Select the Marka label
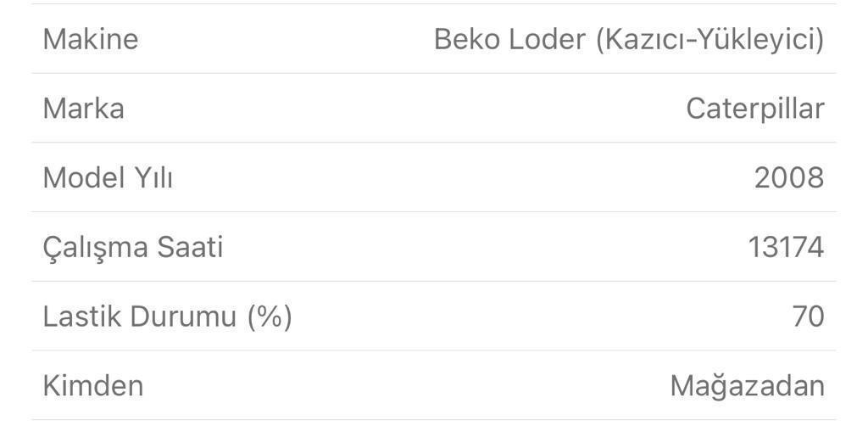Screen dimensions: 868x437 click(83, 109)
